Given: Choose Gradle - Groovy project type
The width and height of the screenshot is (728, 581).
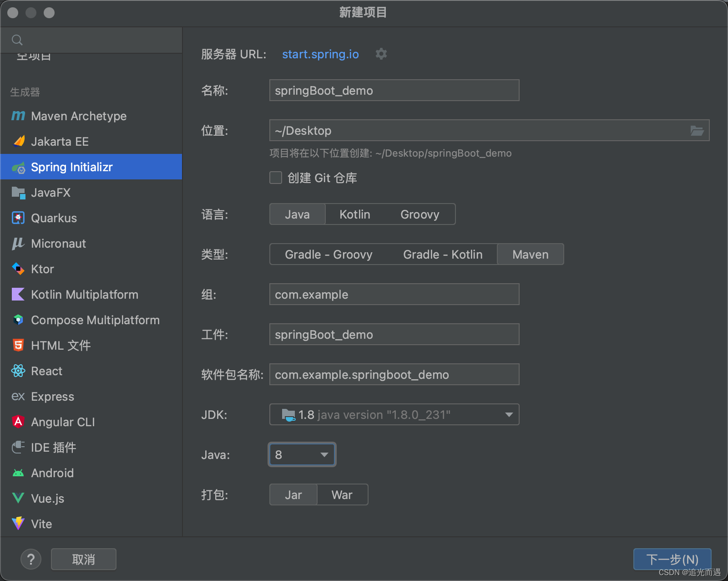Looking at the screenshot, I should [329, 255].
